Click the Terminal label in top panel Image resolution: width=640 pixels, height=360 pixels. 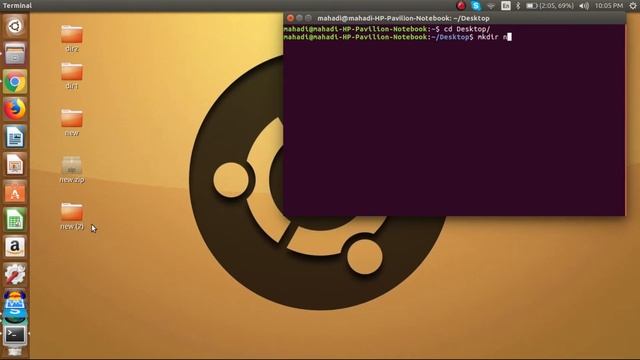(x=17, y=6)
